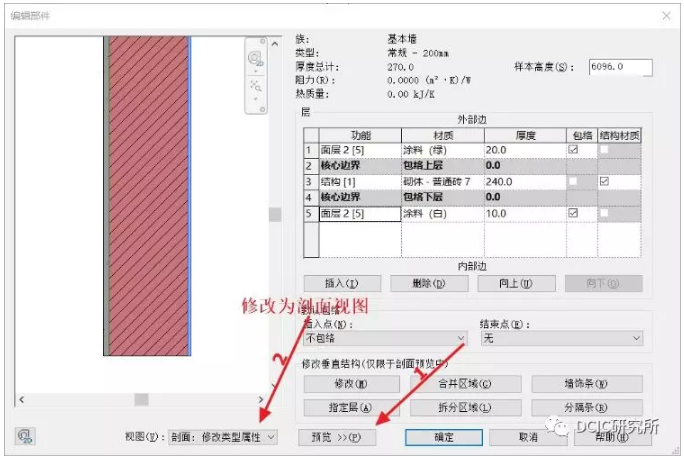Click the 分隔条(R) button
The width and height of the screenshot is (684, 457).
pos(586,407)
